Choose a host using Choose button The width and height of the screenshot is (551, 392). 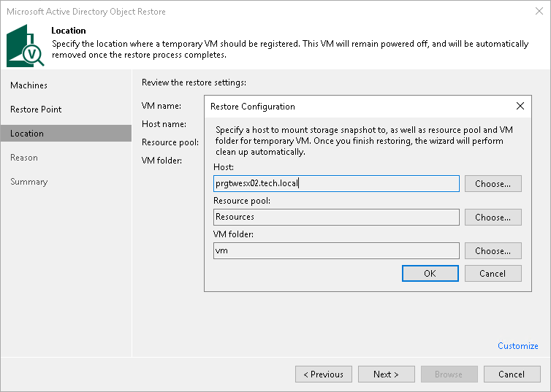pyautogui.click(x=493, y=183)
